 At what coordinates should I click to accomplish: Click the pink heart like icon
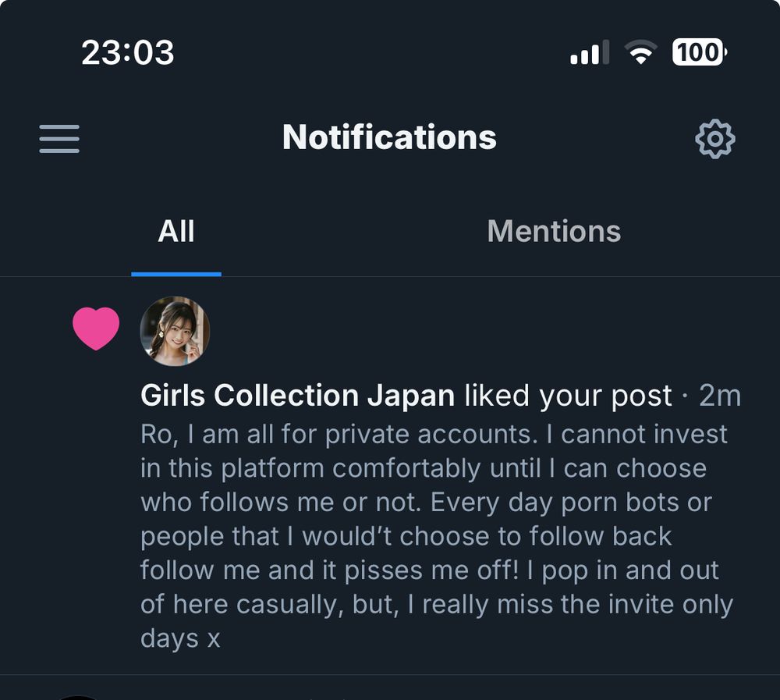[x=95, y=329]
